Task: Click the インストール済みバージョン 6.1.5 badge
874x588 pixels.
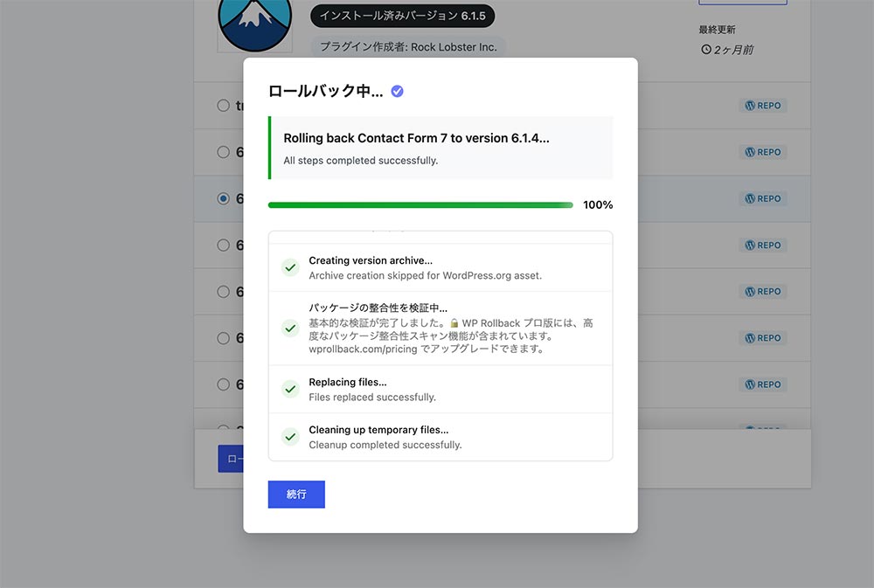Action: click(x=402, y=16)
